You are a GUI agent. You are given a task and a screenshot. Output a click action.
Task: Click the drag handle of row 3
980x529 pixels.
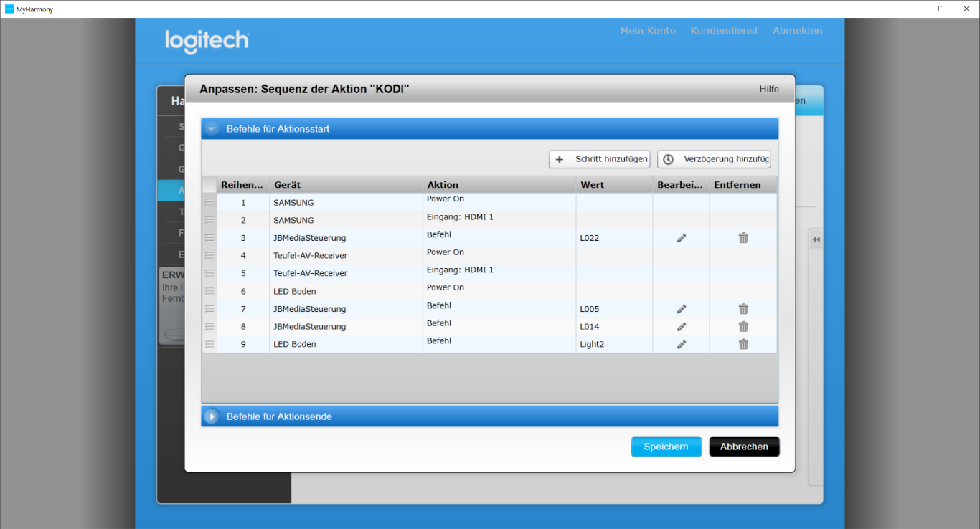(209, 238)
